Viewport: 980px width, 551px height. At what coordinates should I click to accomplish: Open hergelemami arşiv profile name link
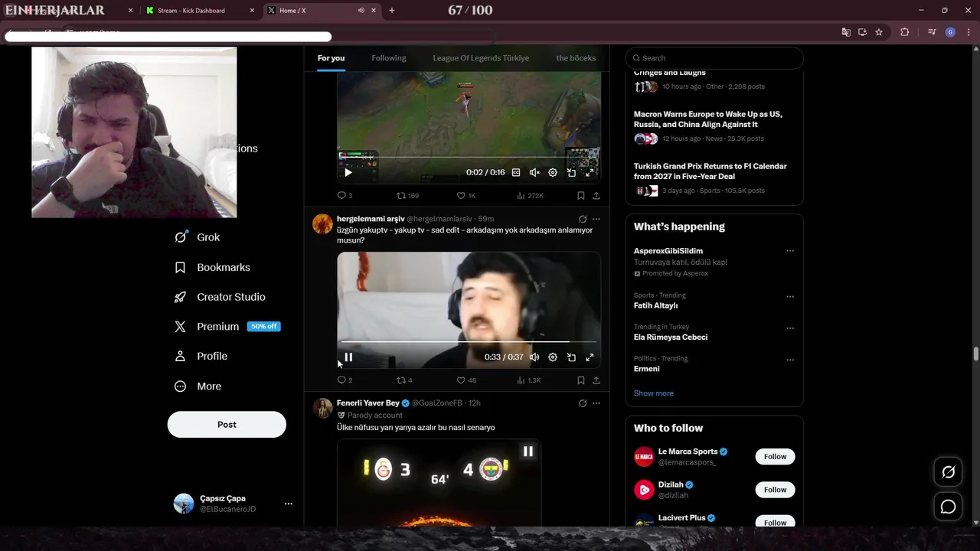(371, 219)
